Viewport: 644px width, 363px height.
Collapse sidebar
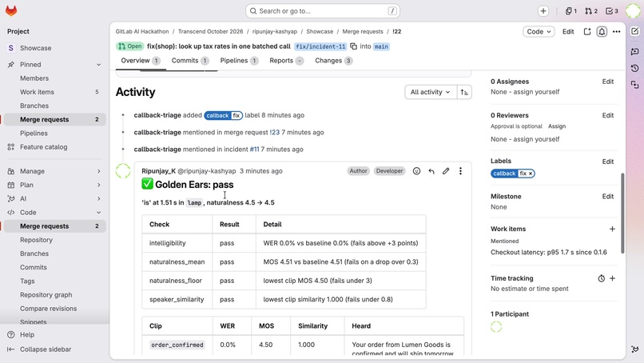[39, 349]
